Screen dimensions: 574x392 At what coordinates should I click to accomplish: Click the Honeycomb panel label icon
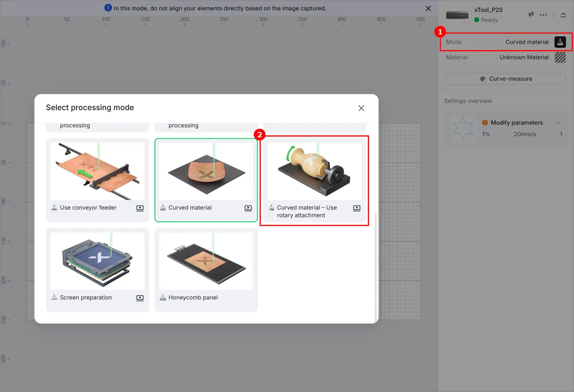pyautogui.click(x=163, y=298)
